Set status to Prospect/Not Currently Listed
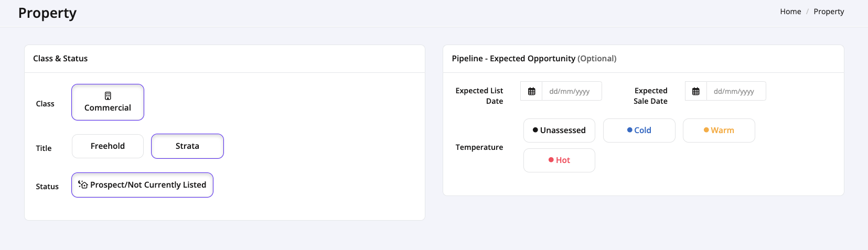Screen dimensions: 868x250 coord(142,185)
